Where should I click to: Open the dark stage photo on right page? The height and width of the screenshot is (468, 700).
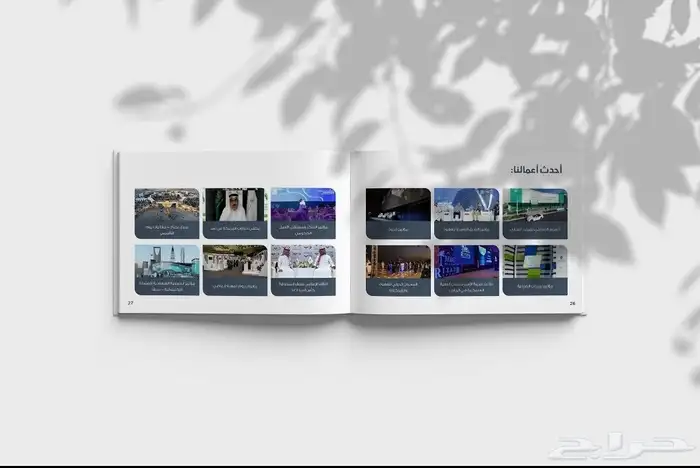click(x=398, y=203)
